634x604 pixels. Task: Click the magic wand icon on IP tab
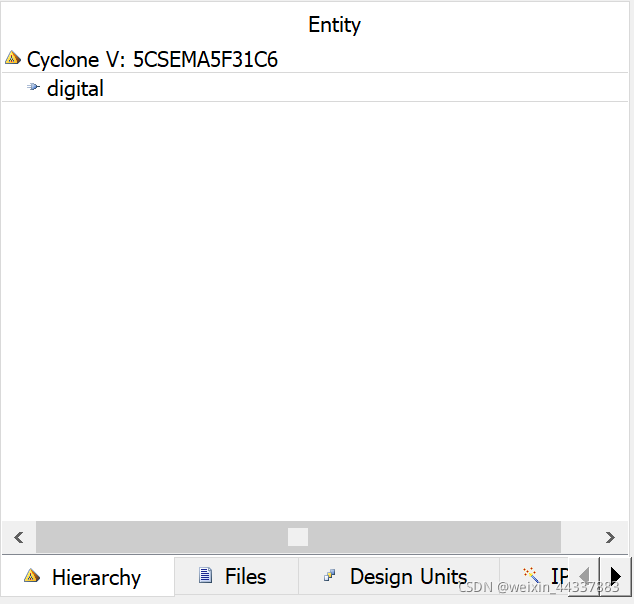[531, 575]
